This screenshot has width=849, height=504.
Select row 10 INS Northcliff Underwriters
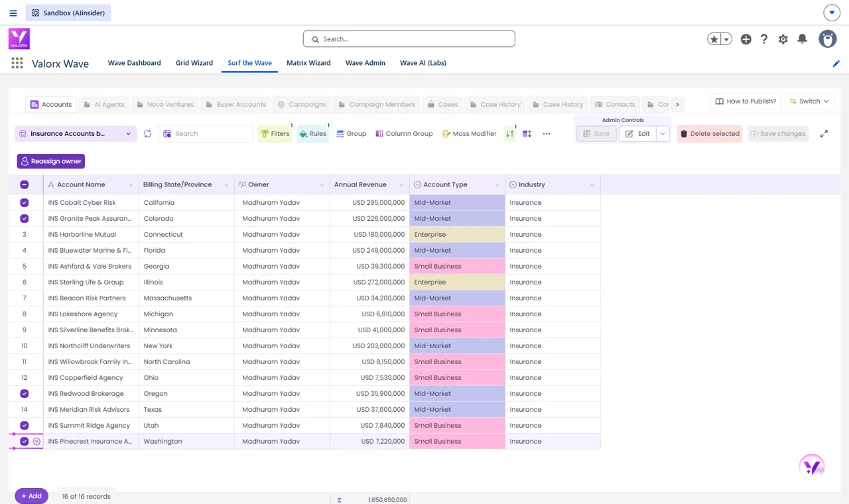(x=25, y=346)
